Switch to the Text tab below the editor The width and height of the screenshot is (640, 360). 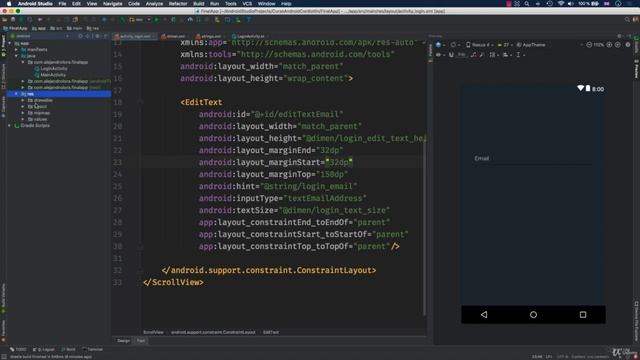(141, 341)
